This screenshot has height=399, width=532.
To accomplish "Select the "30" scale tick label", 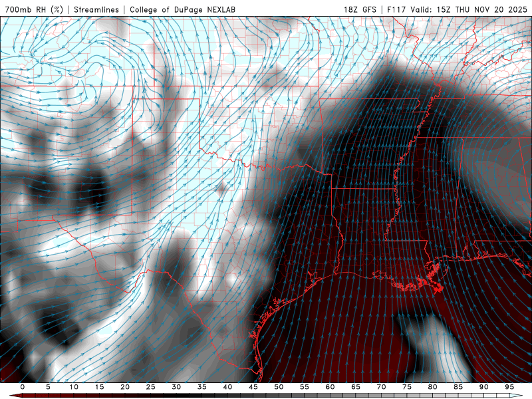I will pos(176,387).
